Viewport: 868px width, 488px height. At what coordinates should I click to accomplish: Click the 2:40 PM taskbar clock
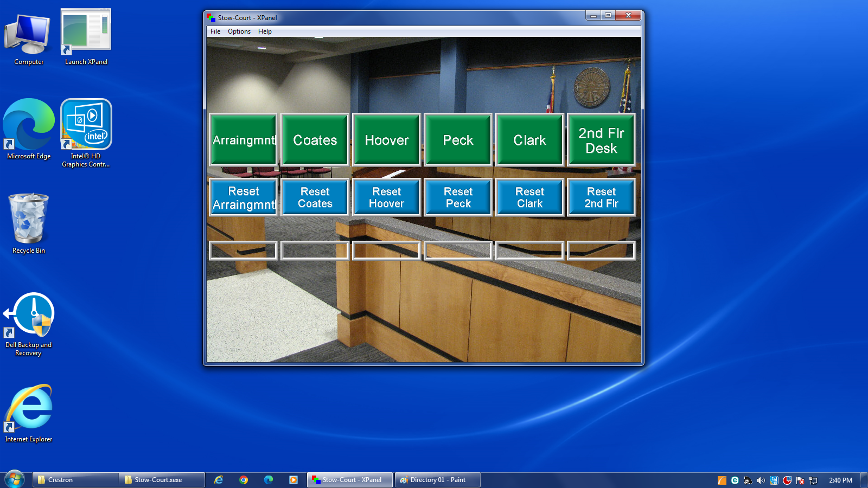pyautogui.click(x=840, y=480)
